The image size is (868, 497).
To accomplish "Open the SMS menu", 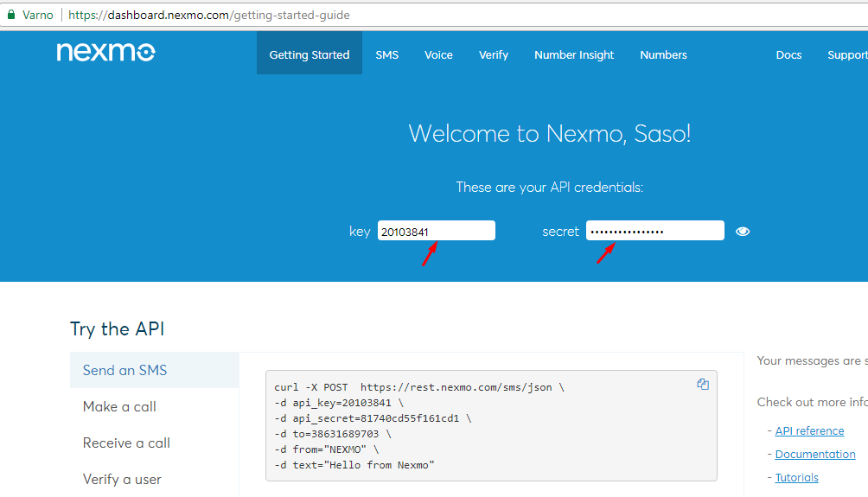I will coord(387,54).
